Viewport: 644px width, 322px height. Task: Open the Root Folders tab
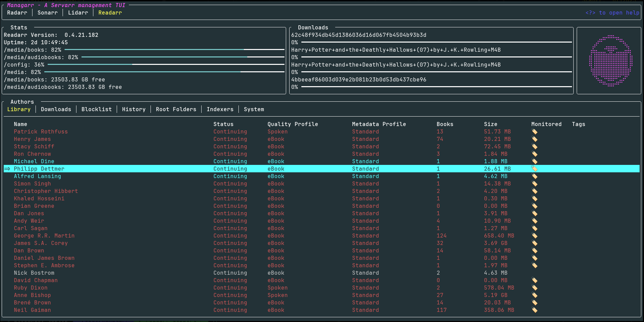pyautogui.click(x=176, y=109)
